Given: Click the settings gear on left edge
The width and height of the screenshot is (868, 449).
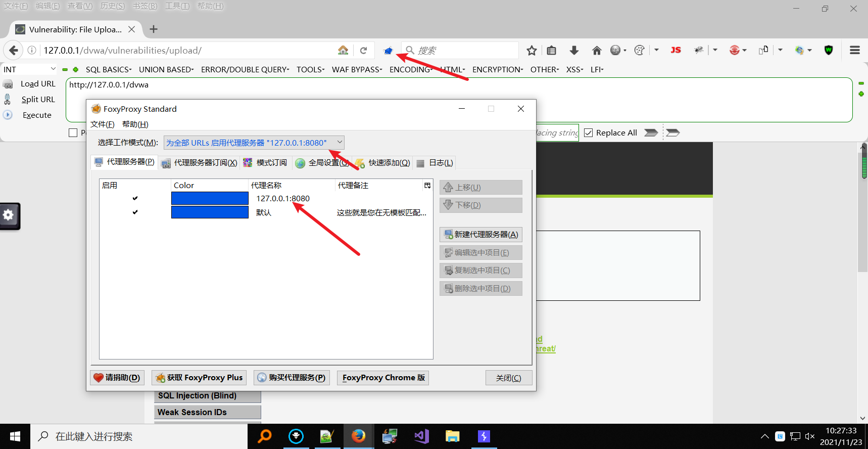Looking at the screenshot, I should (9, 215).
